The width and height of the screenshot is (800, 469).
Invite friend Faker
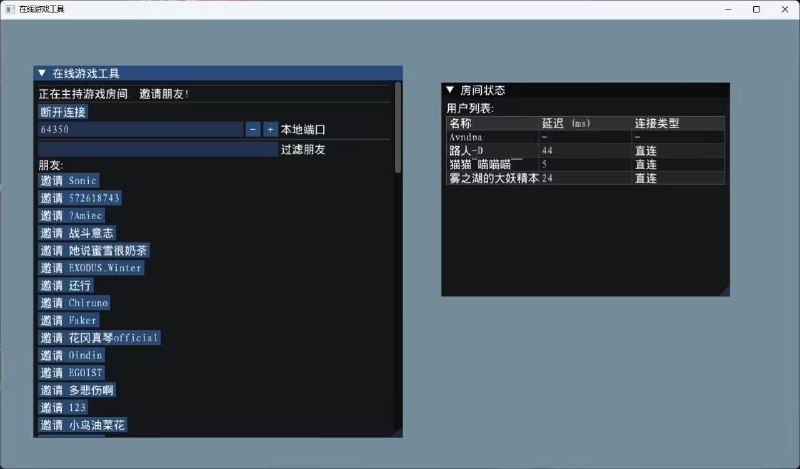pyautogui.click(x=69, y=320)
